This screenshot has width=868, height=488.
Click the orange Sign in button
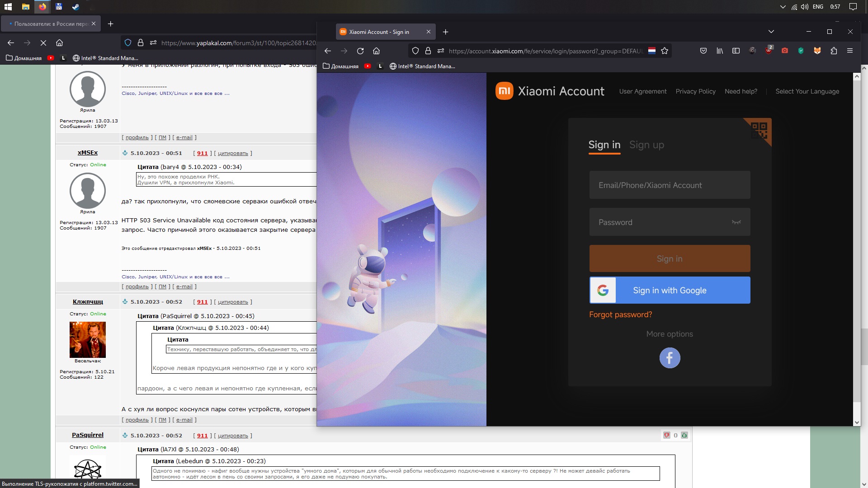(x=670, y=258)
